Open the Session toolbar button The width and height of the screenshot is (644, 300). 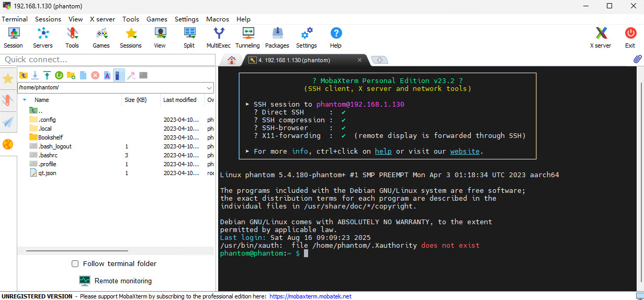(x=14, y=38)
